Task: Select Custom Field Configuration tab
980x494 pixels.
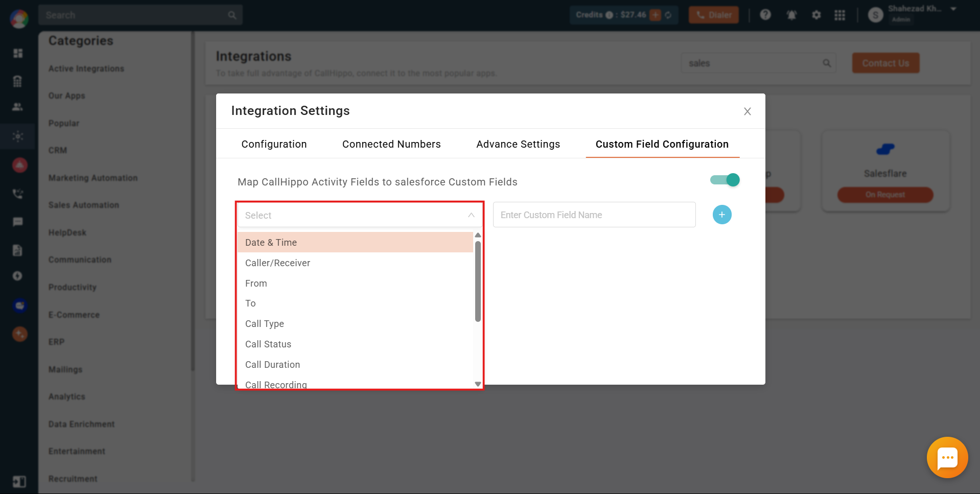Action: click(662, 144)
